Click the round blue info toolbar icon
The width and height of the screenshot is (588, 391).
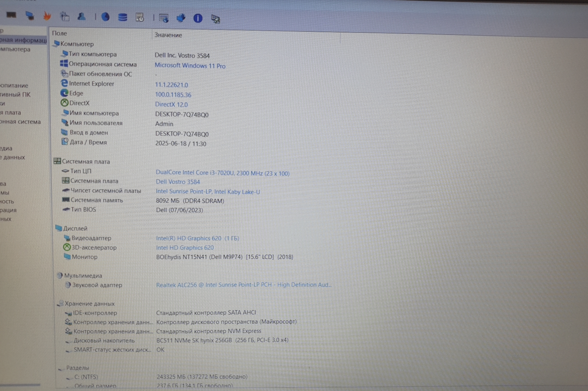tap(198, 18)
